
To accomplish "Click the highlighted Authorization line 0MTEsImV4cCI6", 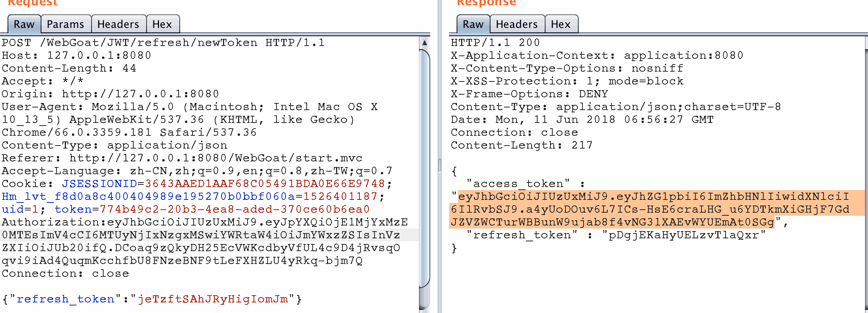I will pyautogui.click(x=201, y=235).
